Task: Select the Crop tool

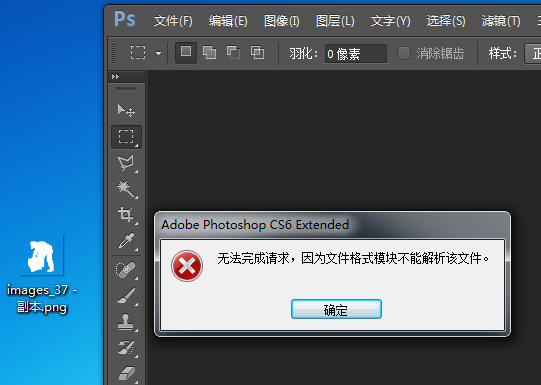Action: click(126, 215)
